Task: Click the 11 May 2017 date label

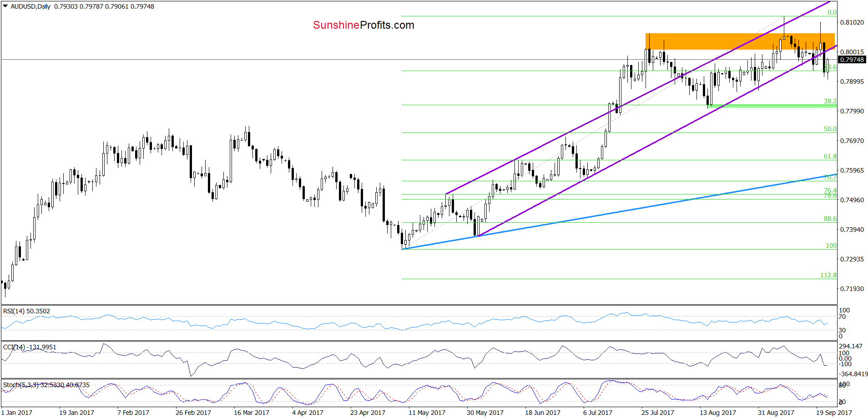Action: 427,413
